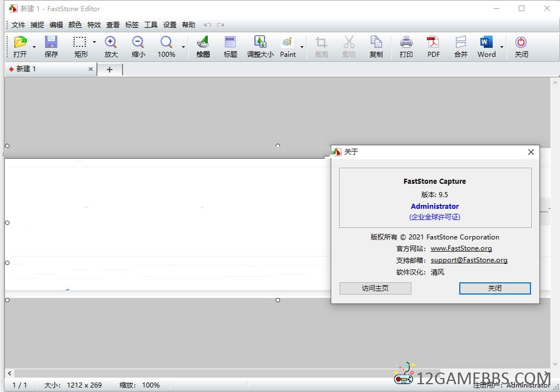Click the 放大 zoom in icon
This screenshot has width=560, height=392.
coord(111,42)
